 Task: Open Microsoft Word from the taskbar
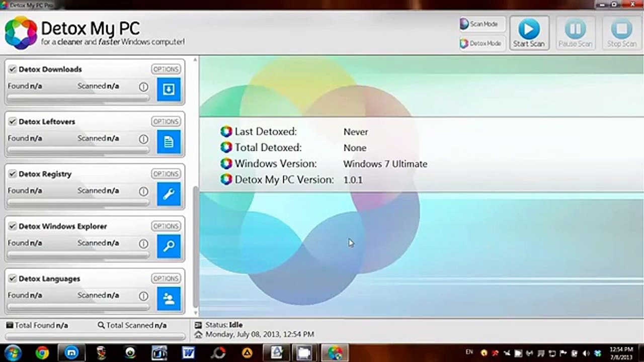189,353
